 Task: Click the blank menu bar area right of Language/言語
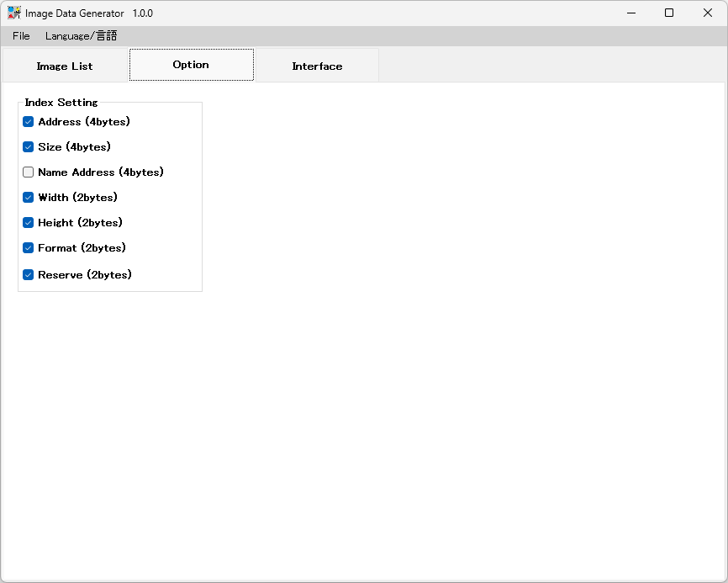tap(420, 36)
